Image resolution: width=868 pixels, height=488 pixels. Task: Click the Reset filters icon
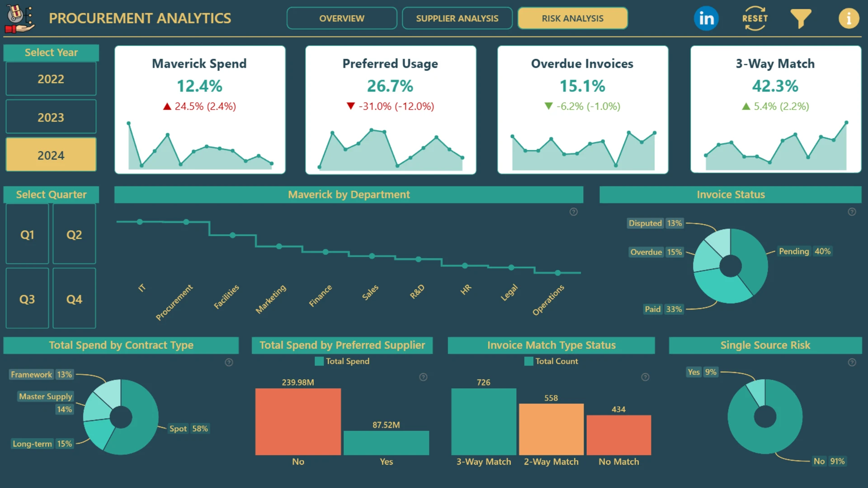(x=755, y=19)
